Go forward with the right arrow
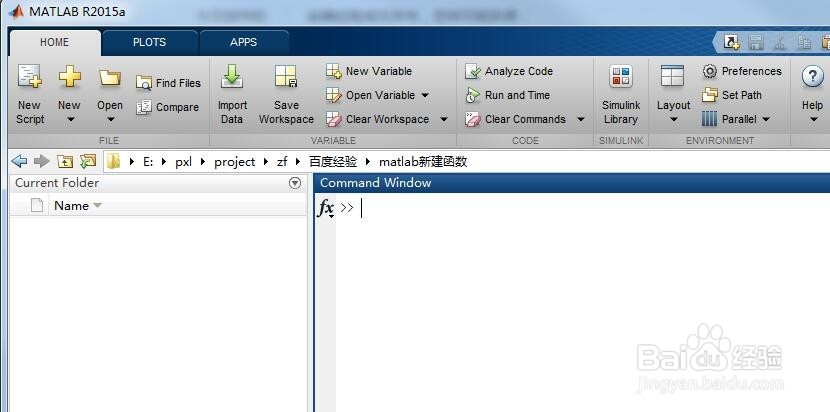This screenshot has height=412, width=830. [41, 161]
